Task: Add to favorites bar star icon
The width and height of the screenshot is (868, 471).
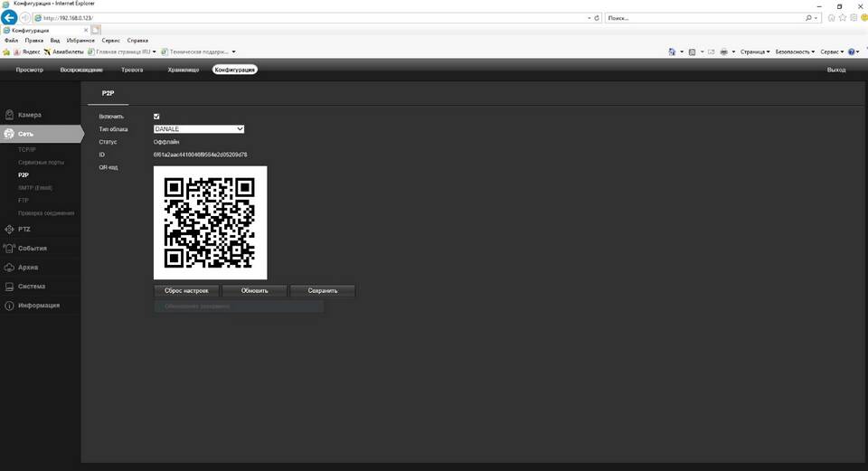Action: point(6,52)
